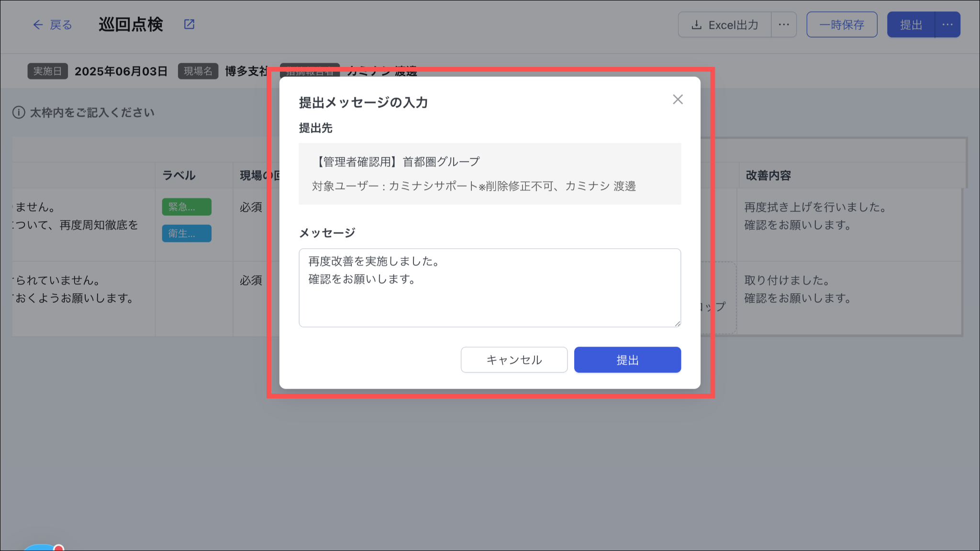Viewport: 980px width, 551px height.
Task: Open the external link icon beside 巡回点検
Action: [x=189, y=24]
